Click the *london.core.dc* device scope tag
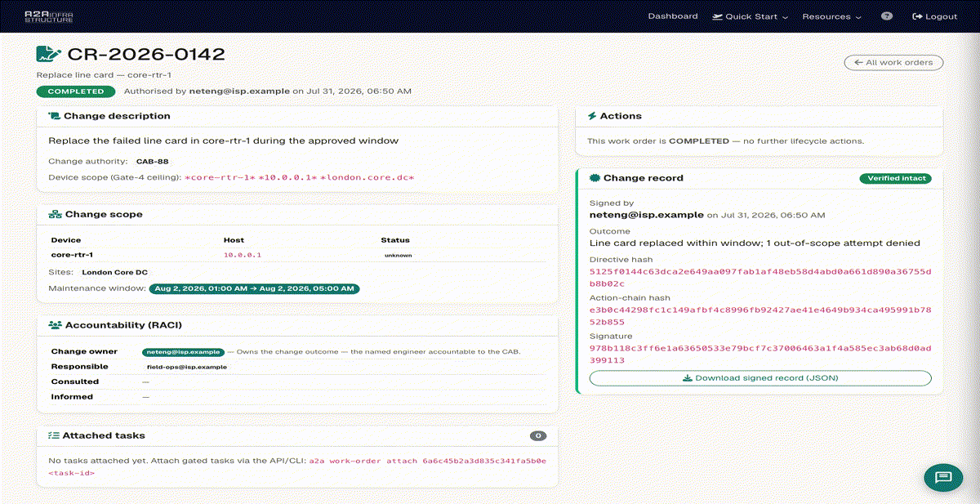Viewport: 980px width, 504px height. pyautogui.click(x=367, y=177)
